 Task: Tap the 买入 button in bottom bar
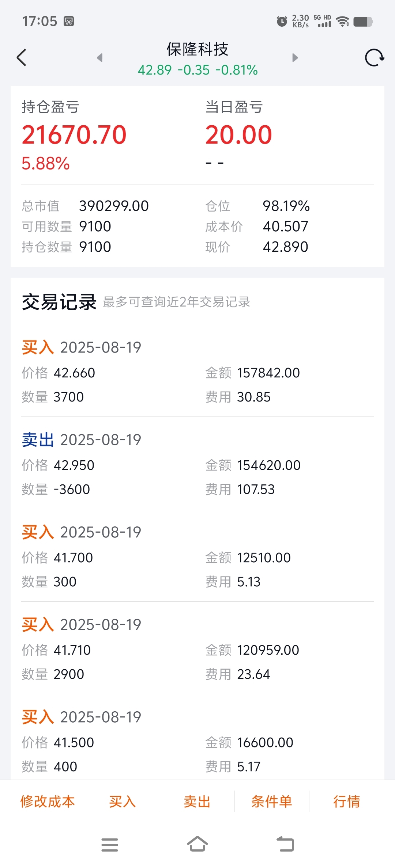coord(123,802)
